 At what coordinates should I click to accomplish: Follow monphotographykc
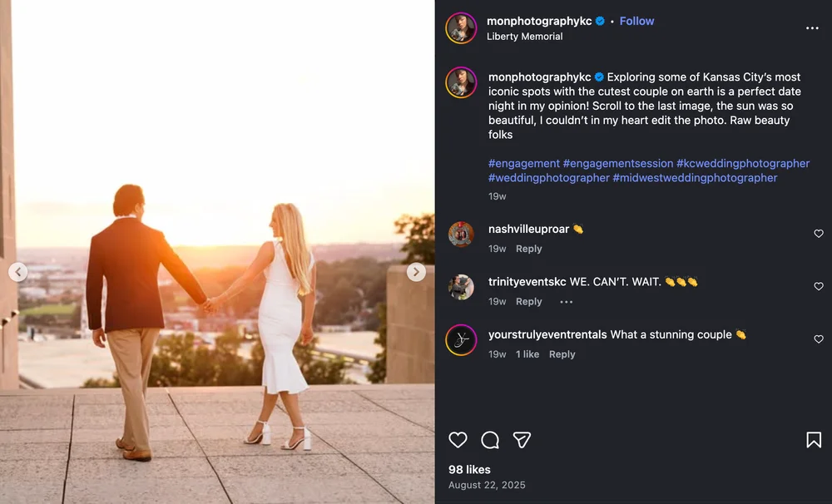[636, 21]
